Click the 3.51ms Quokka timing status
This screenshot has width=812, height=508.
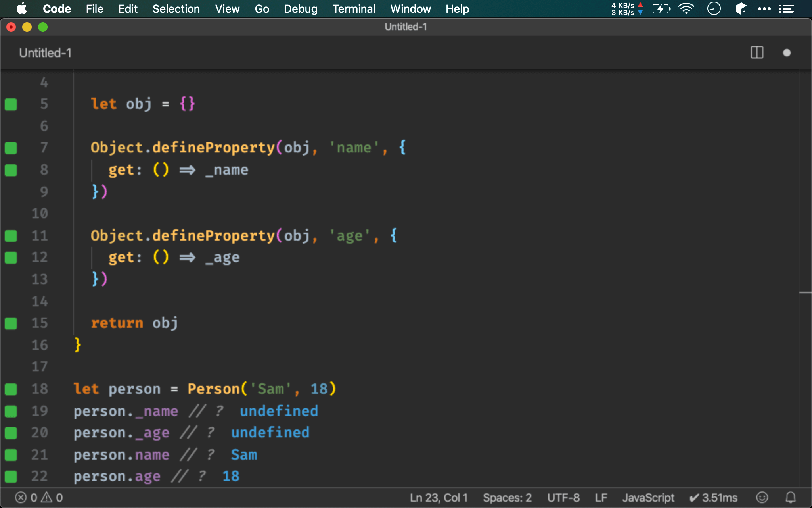coord(713,497)
